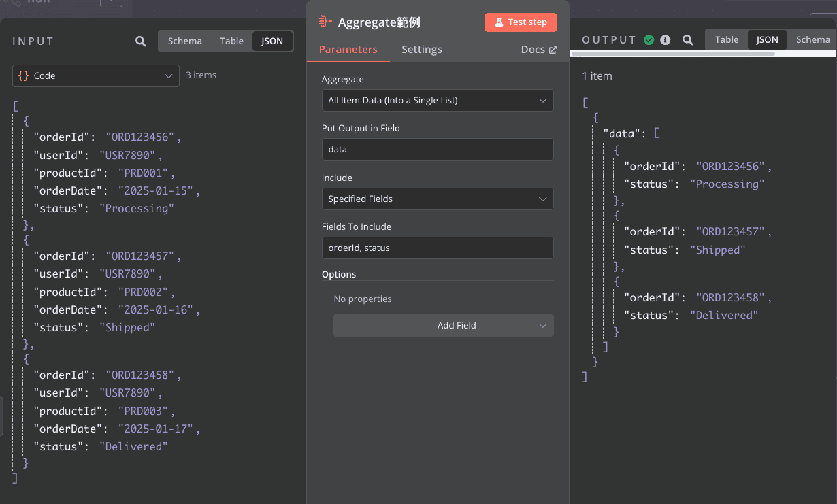Click input value "2025-01-15"
This screenshot has height=504, width=837.
(x=157, y=190)
